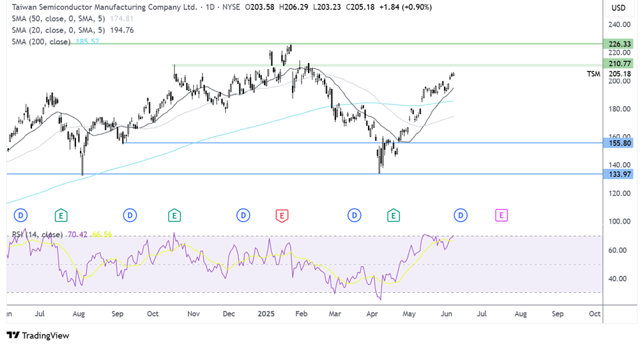This screenshot has height=347, width=644.
Task: Click the RSI (14, close) legend
Action: click(37, 234)
